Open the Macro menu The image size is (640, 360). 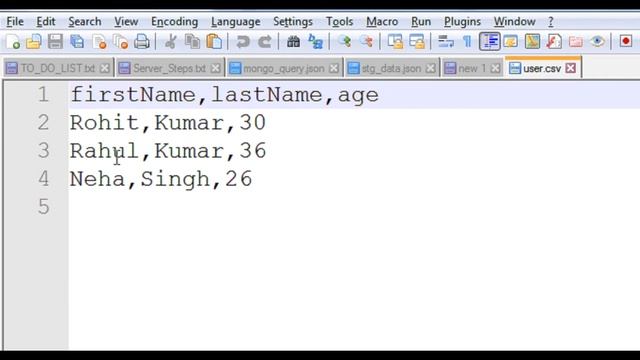pos(382,22)
